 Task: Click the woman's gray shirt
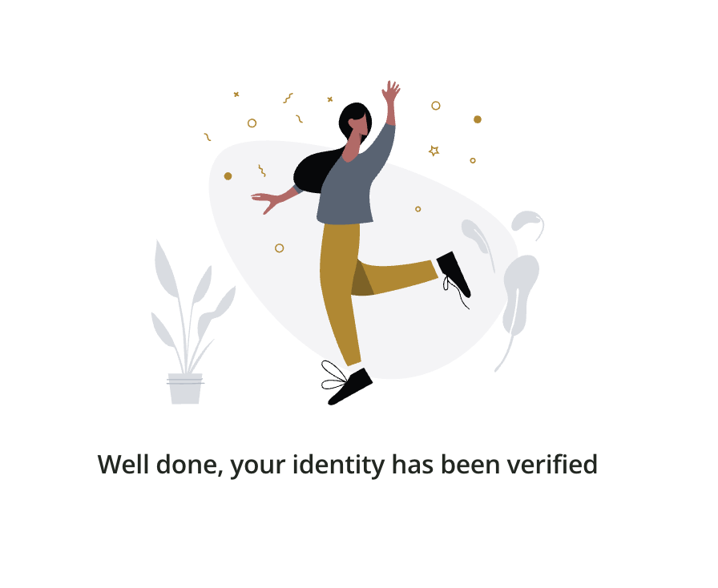pos(353,183)
